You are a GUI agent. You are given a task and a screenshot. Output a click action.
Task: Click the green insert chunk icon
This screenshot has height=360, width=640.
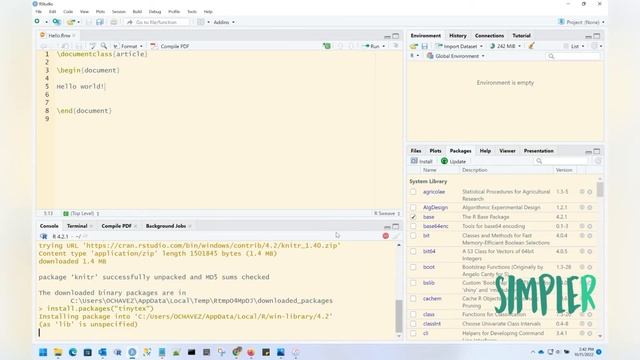point(327,46)
